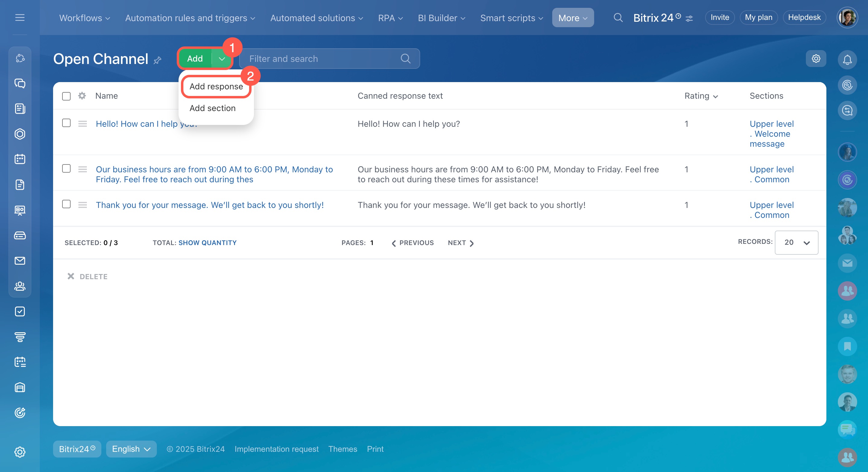Open the notifications bell icon
The image size is (868, 472).
[x=847, y=60]
